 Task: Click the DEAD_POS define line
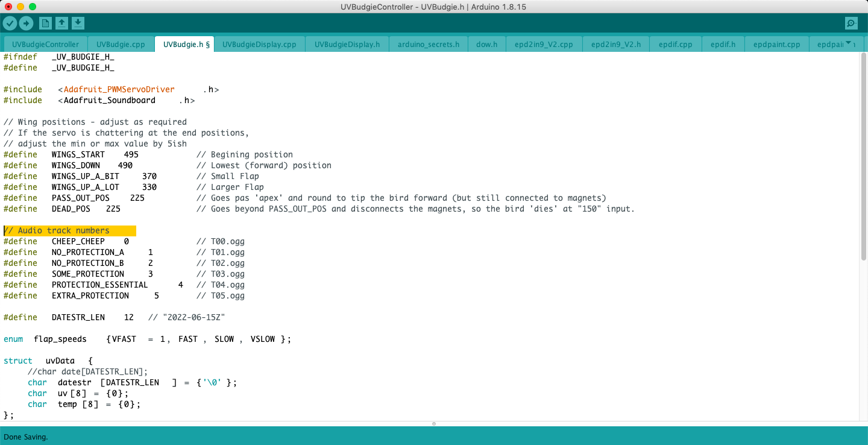[319, 209]
